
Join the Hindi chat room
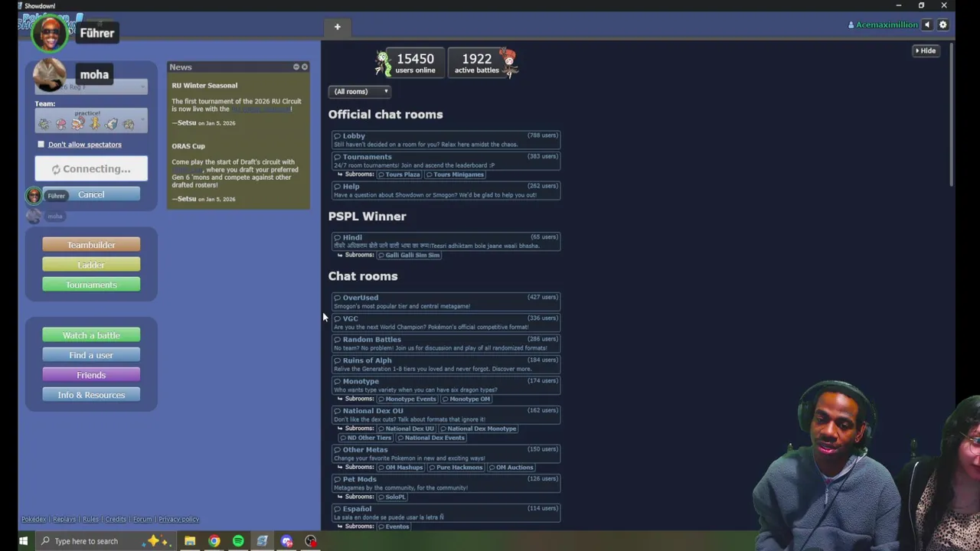(x=446, y=241)
